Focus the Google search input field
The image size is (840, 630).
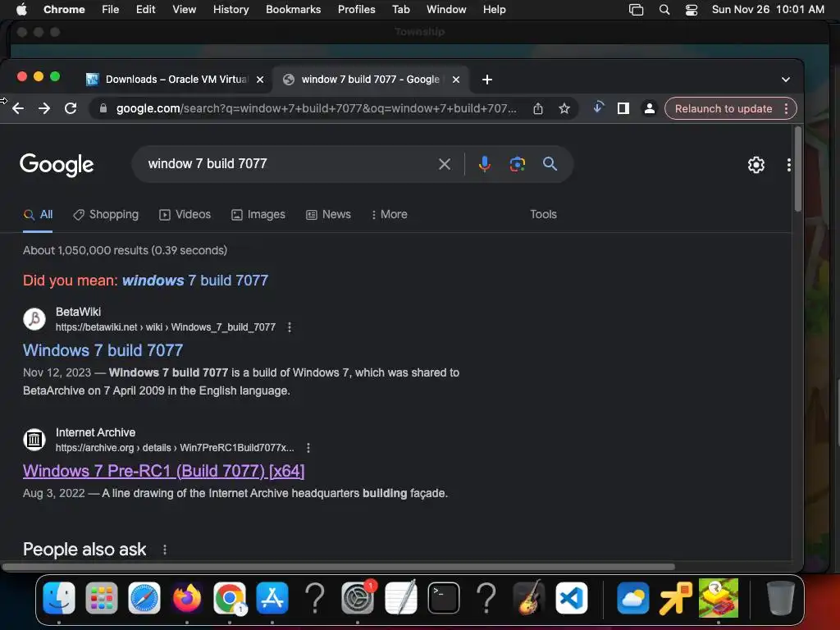tap(290, 164)
